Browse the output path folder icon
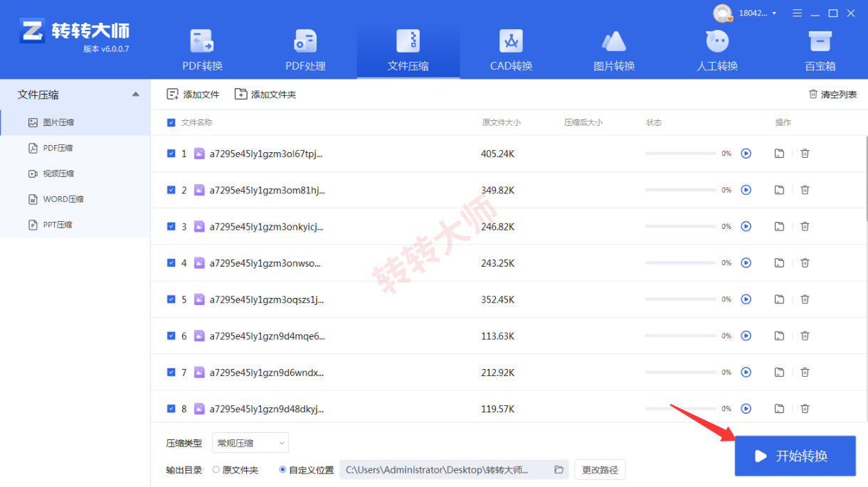Screen dimensions: 868x487 [559, 469]
